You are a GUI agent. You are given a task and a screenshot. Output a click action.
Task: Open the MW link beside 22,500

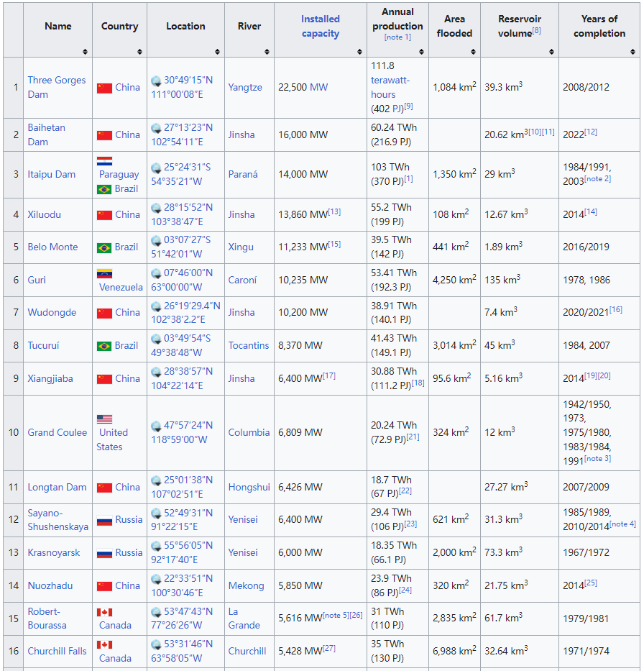click(x=318, y=87)
